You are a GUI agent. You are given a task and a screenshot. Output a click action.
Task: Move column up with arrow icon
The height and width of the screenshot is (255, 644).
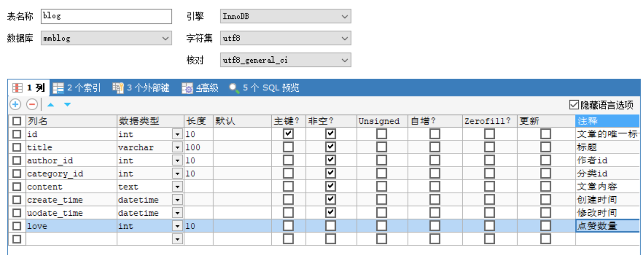(x=51, y=104)
